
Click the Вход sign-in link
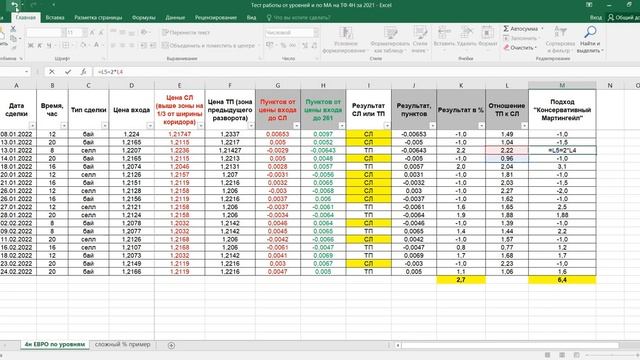[596, 18]
